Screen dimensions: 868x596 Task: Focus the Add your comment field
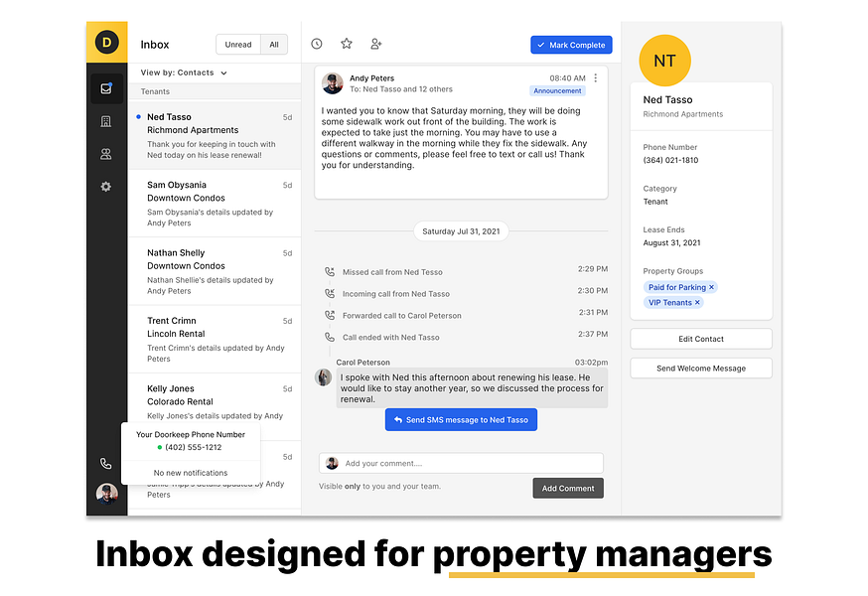[x=461, y=463]
